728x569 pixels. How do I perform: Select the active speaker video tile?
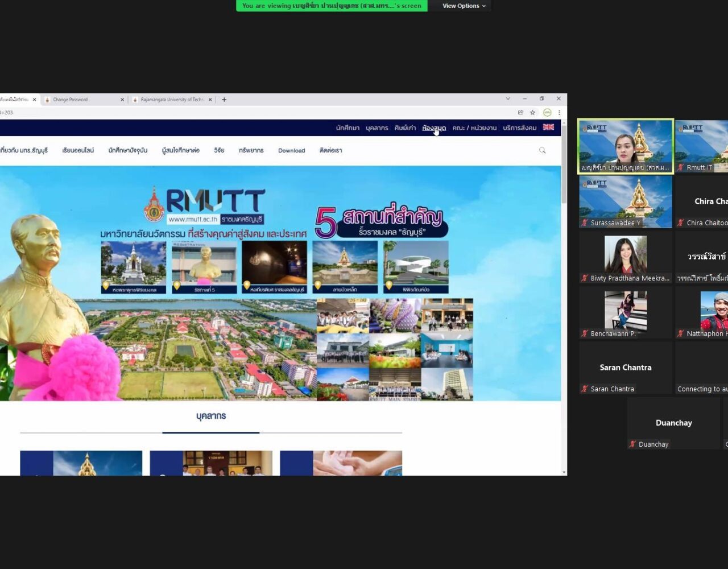pos(626,146)
